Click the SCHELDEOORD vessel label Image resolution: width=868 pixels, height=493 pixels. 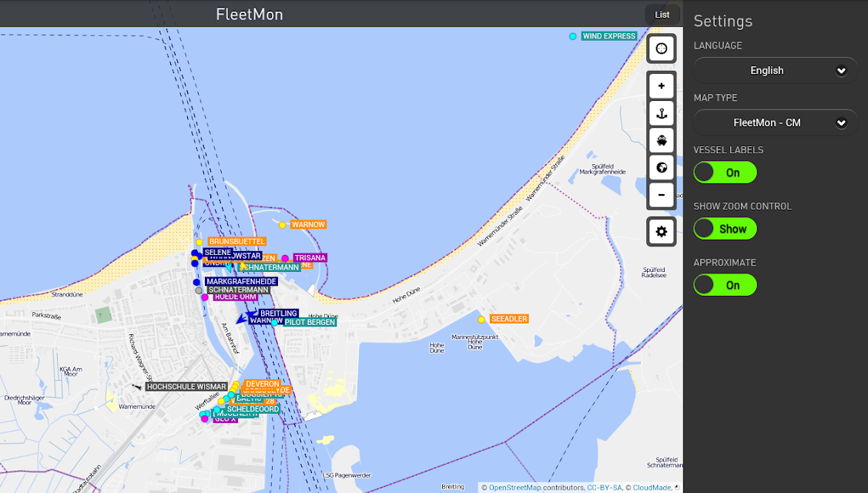[253, 409]
